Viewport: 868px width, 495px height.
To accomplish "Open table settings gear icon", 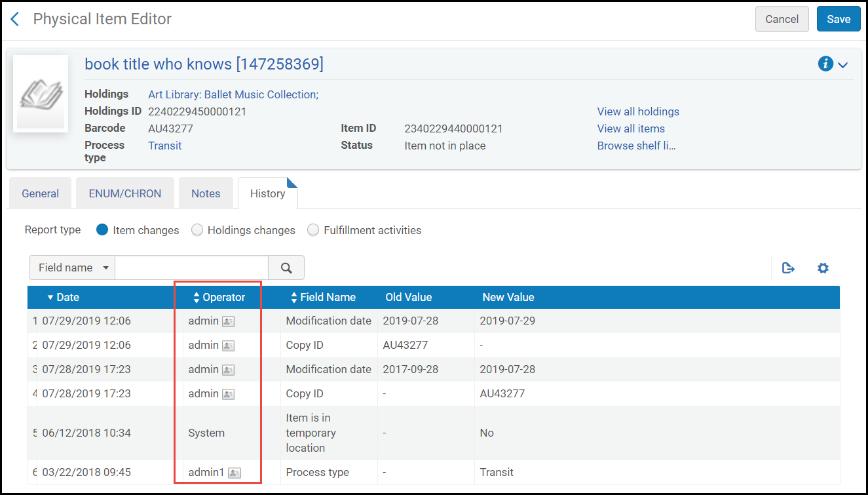I will (x=823, y=267).
